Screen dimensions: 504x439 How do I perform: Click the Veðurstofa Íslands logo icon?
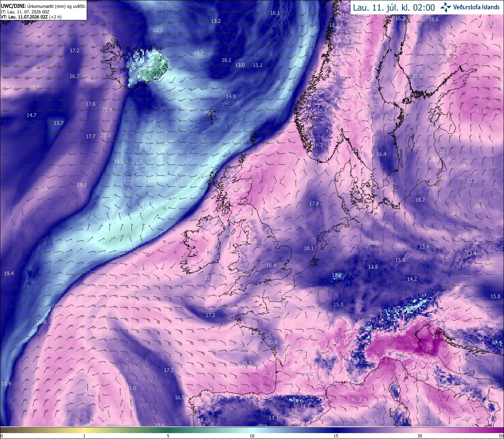(x=446, y=7)
